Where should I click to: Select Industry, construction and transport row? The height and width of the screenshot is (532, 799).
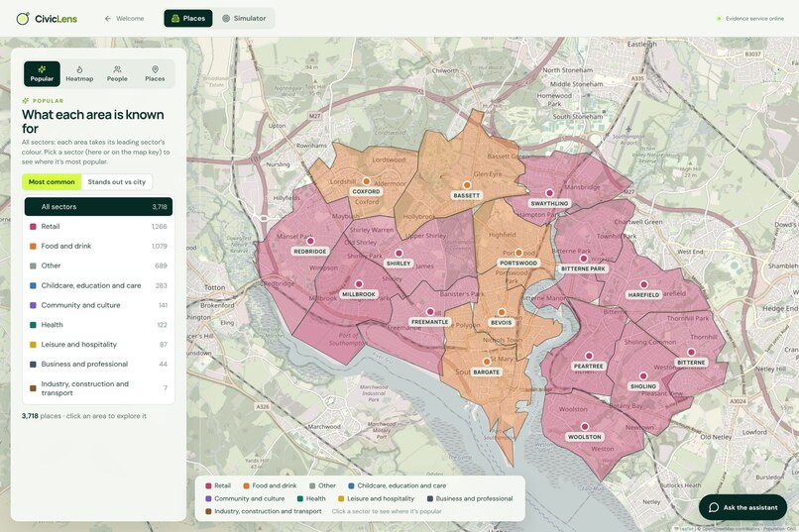98,388
